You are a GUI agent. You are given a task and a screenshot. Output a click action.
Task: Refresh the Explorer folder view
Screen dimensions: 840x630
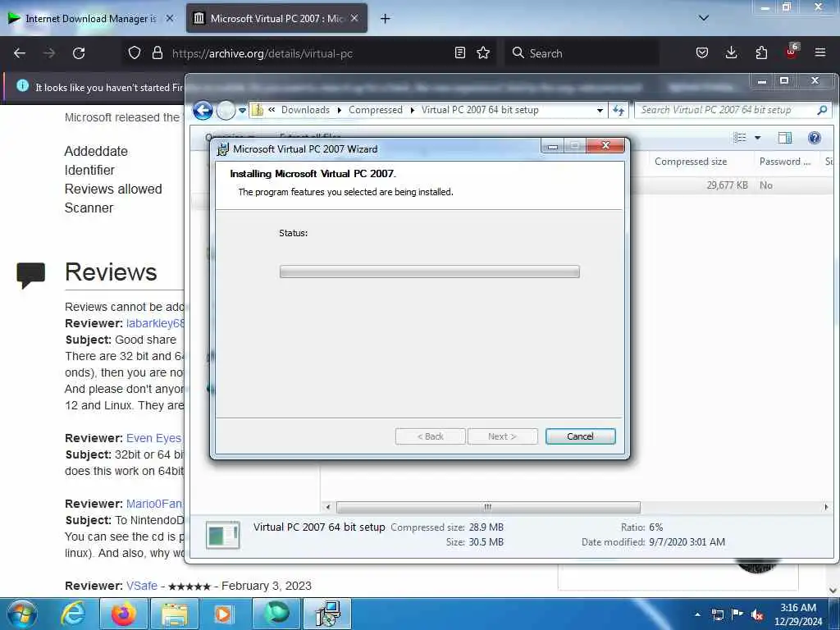coord(619,111)
